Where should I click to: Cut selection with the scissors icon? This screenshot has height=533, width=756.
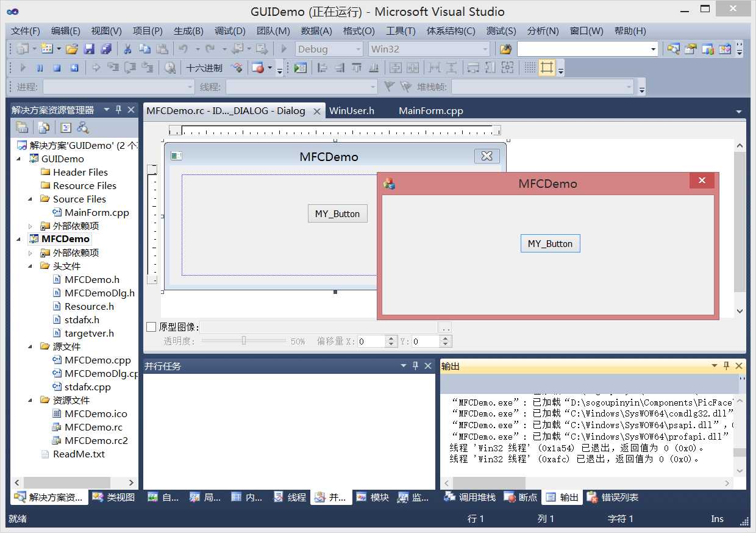pyautogui.click(x=127, y=49)
